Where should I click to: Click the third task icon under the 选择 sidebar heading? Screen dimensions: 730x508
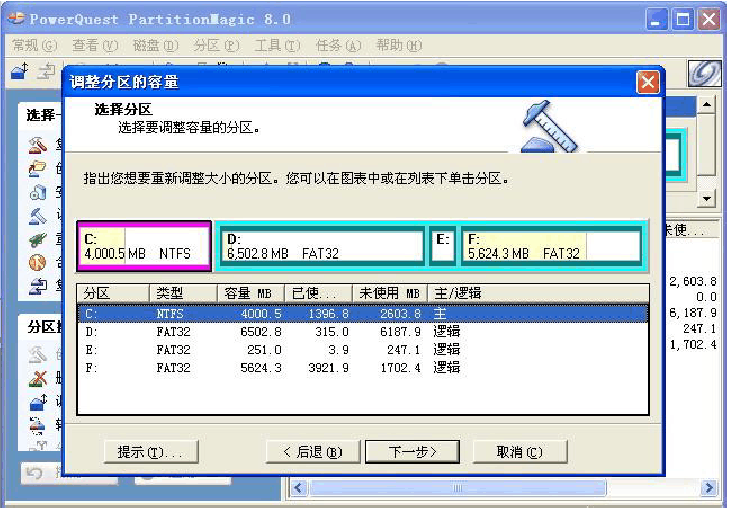tap(38, 192)
